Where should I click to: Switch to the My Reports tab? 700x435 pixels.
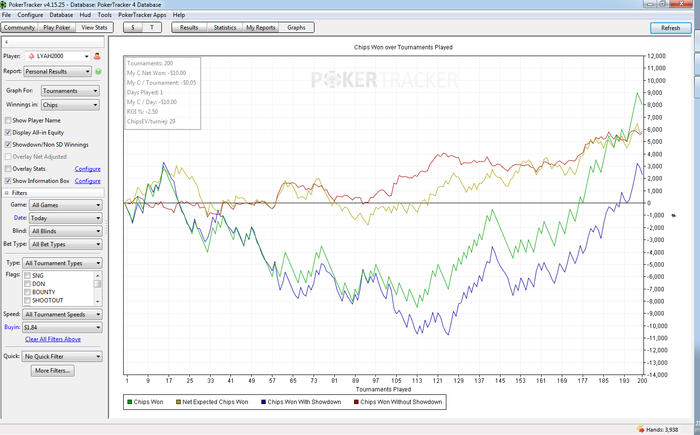click(x=261, y=28)
